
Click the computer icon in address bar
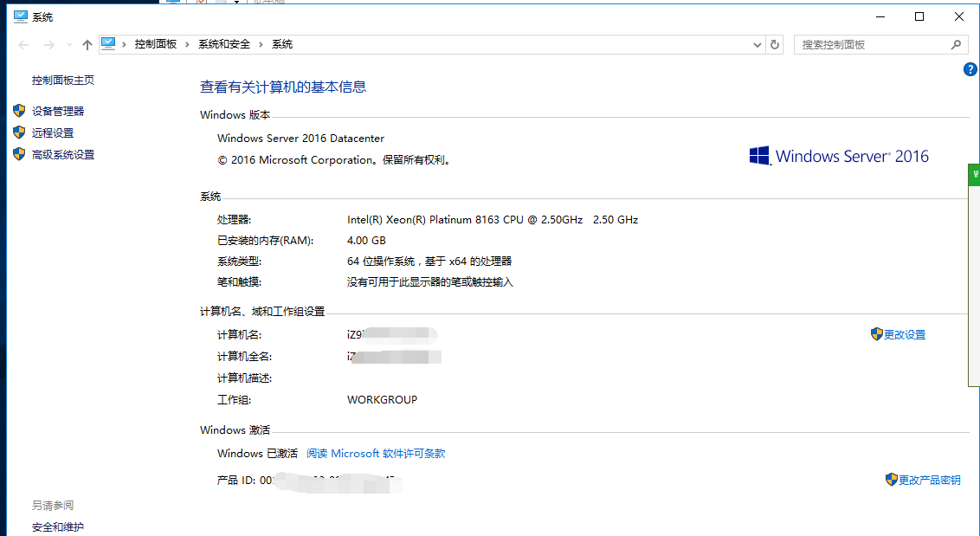coord(109,44)
